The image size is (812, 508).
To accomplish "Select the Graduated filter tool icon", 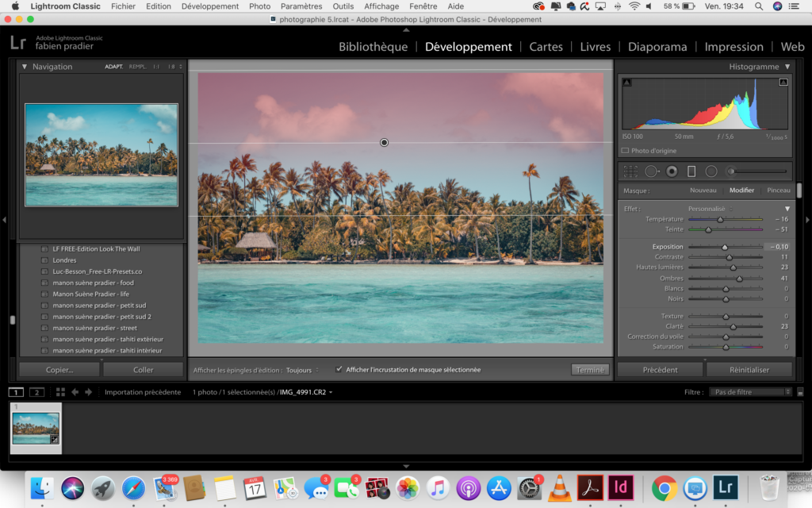I will tap(691, 171).
